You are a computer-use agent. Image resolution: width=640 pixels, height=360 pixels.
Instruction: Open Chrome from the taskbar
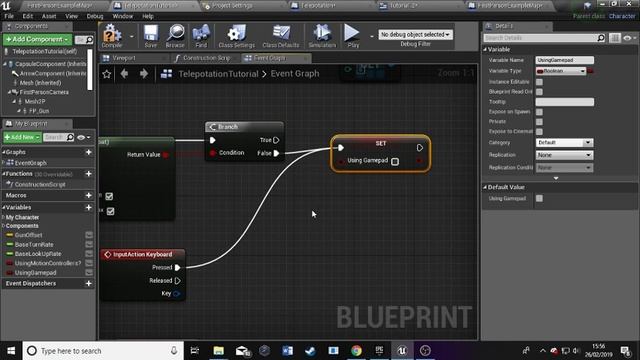click(356, 351)
